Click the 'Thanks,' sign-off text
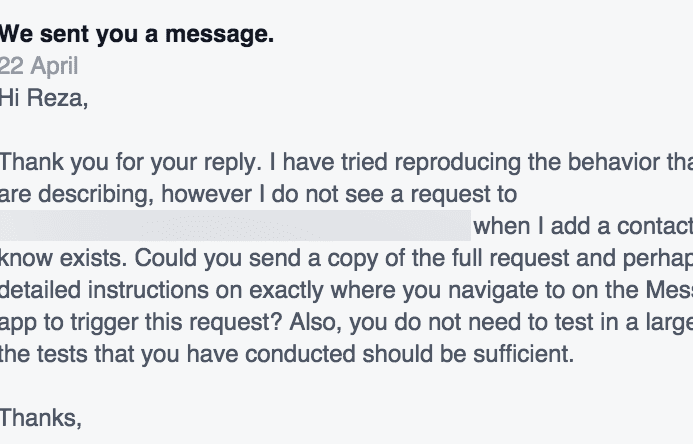Screen dimensions: 693x444 click(x=41, y=418)
